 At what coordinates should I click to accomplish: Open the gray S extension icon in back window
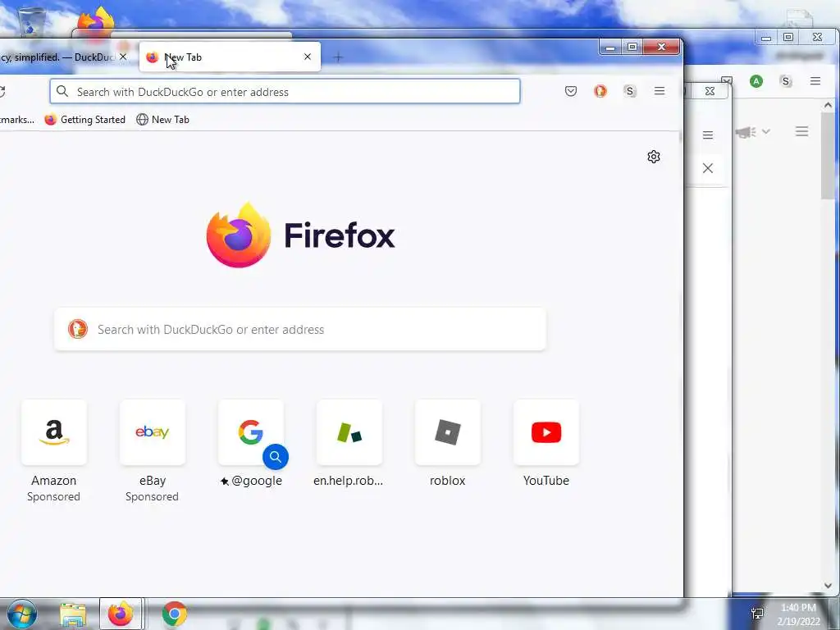pyautogui.click(x=786, y=81)
